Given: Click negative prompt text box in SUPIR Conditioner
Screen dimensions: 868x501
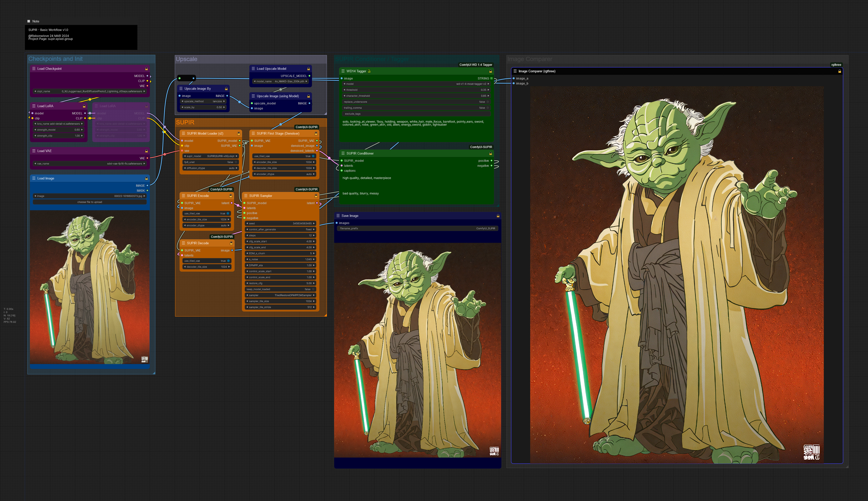Looking at the screenshot, I should 416,197.
